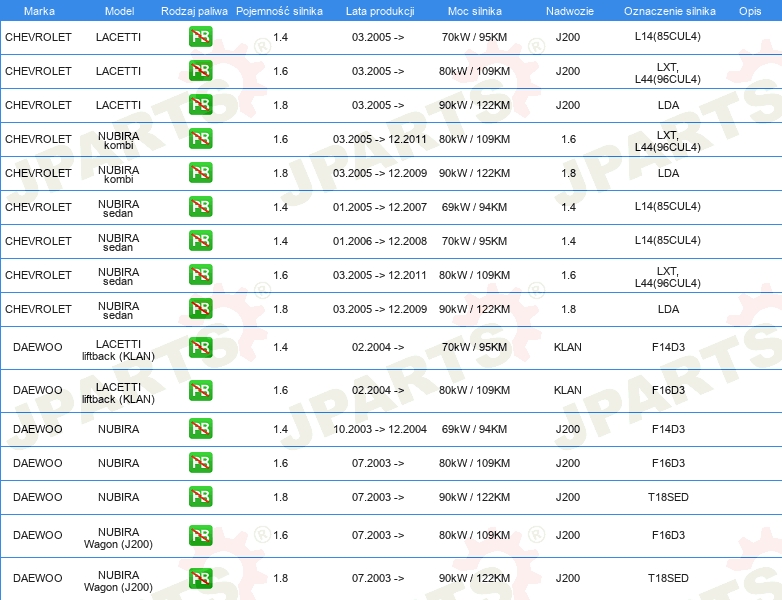
Task: Select petrol icon for Chevrolet Nubira sedan 1.6
Action: point(200,275)
